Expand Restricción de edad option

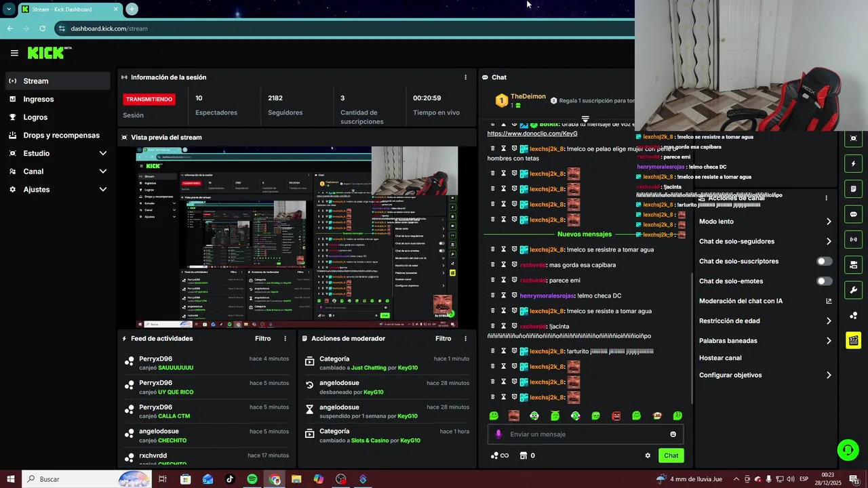766,321
